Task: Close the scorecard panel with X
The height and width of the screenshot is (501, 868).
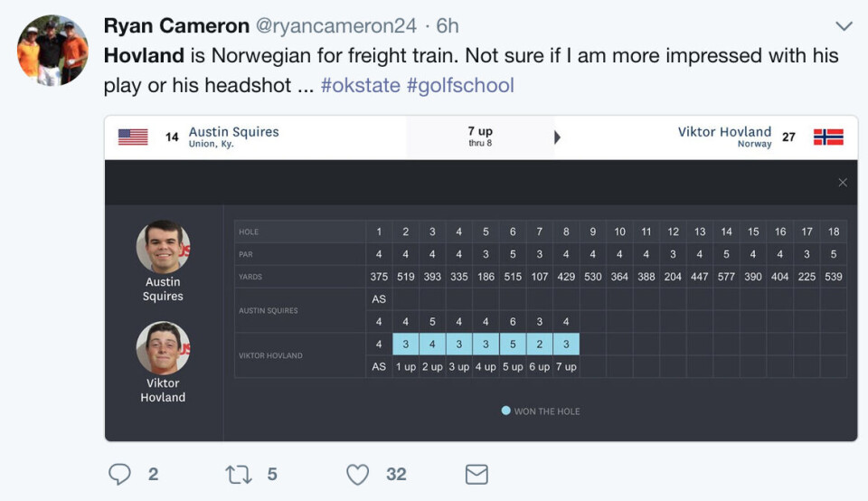Action: tap(843, 183)
